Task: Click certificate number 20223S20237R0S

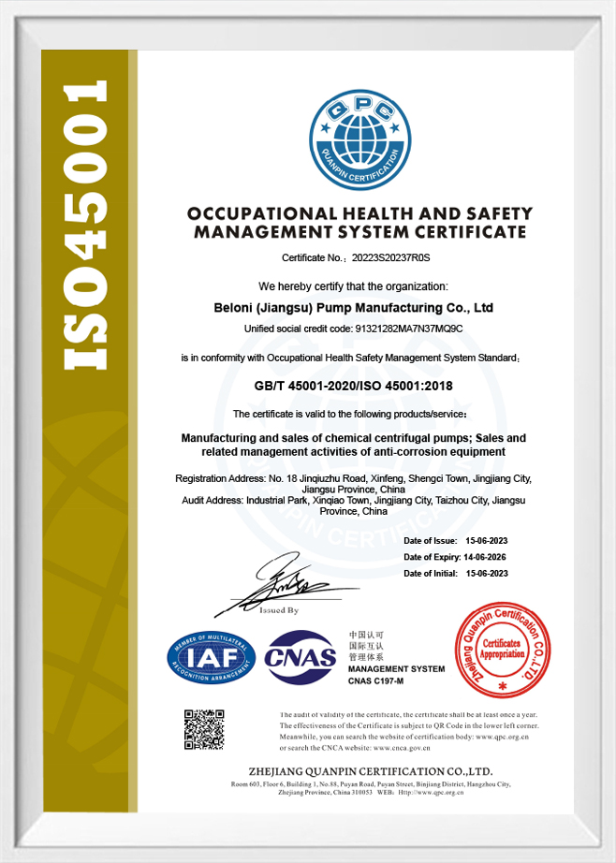Action: click(x=390, y=257)
